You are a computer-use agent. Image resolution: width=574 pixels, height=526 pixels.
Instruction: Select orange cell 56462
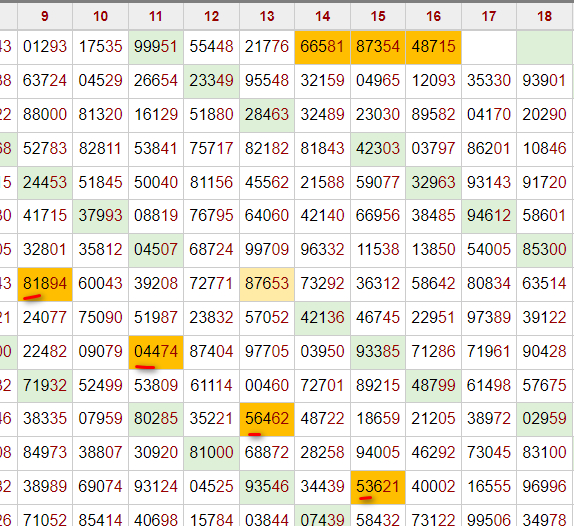tap(267, 419)
